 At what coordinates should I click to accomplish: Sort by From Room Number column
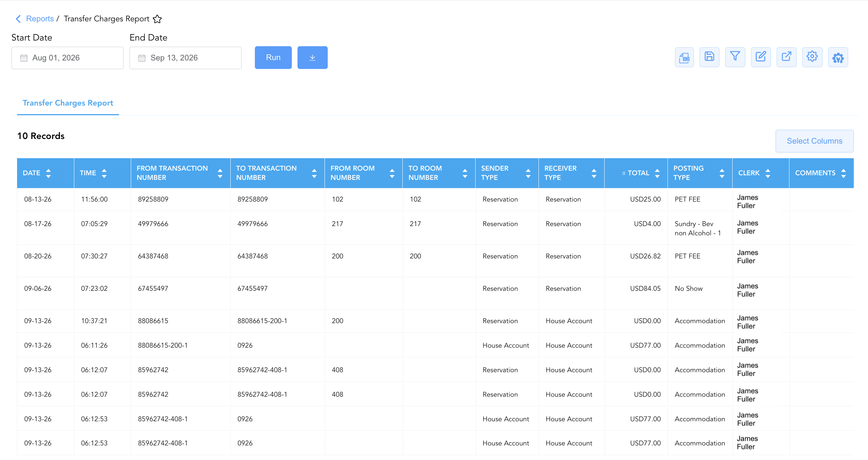tap(392, 173)
